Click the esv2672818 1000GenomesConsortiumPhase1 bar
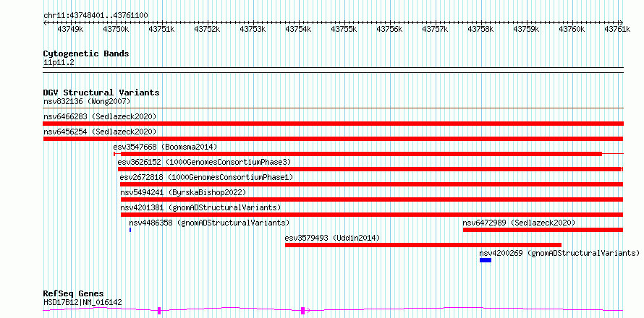Screen dimensions: 644x318 pyautogui.click(x=372, y=184)
